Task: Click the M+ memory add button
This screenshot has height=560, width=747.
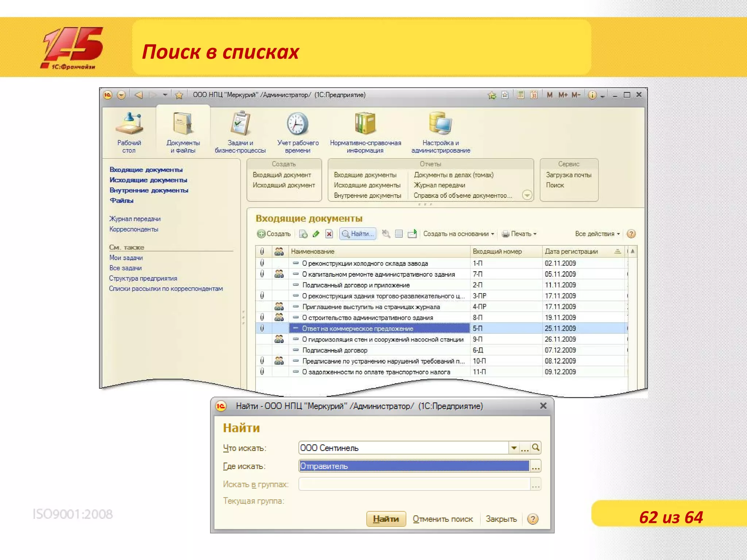Action: (563, 95)
